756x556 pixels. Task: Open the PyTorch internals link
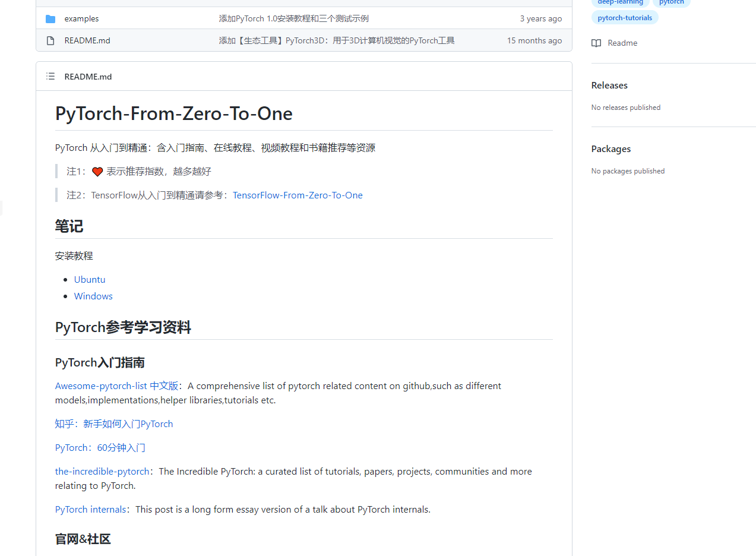click(90, 510)
